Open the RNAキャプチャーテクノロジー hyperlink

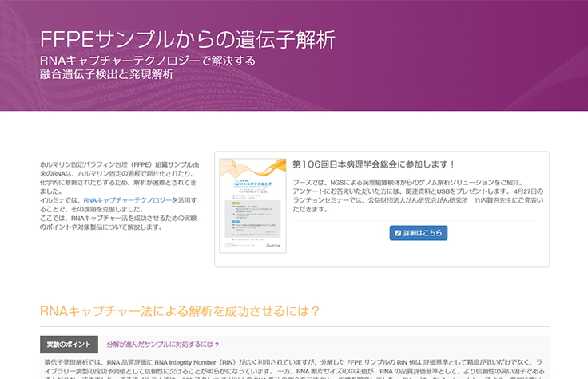click(x=128, y=199)
